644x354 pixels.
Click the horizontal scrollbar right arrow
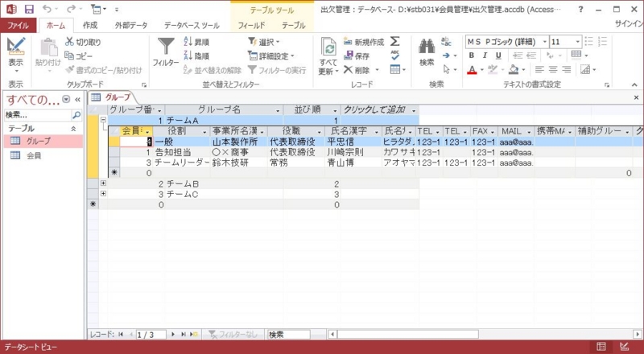637,334
